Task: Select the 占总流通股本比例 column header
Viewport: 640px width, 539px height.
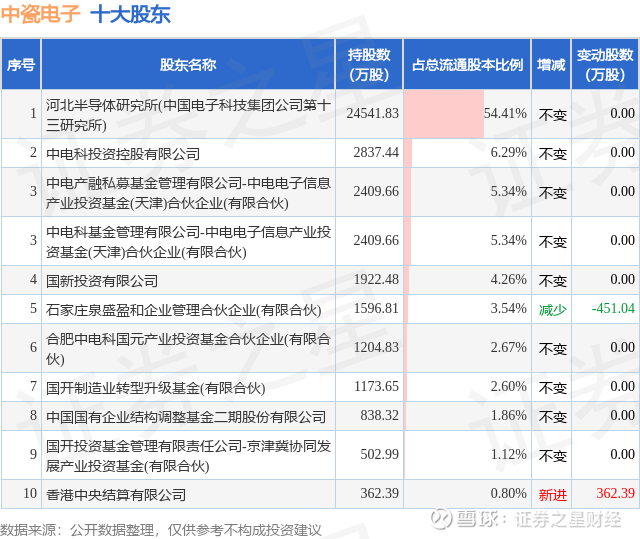Action: coord(467,64)
